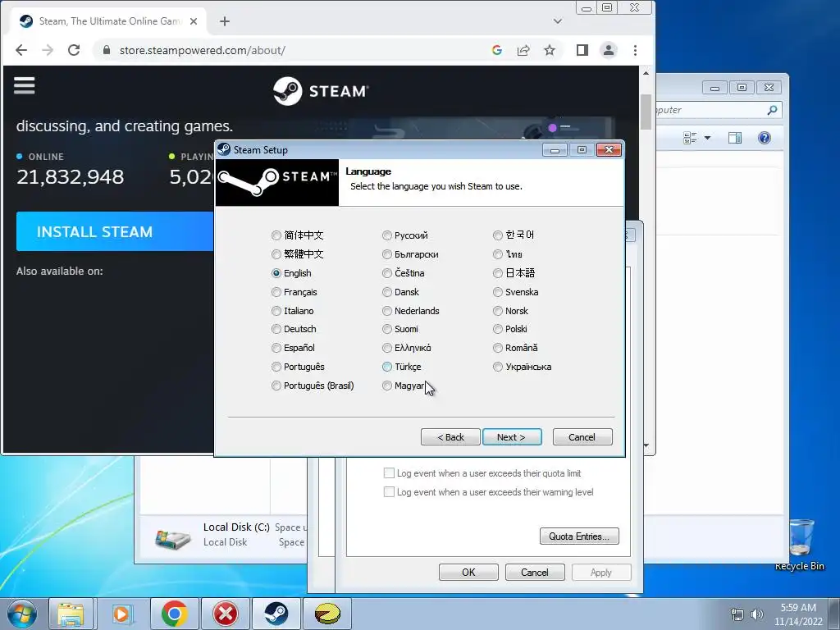Go back in Chrome browser
The height and width of the screenshot is (630, 840).
(21, 50)
